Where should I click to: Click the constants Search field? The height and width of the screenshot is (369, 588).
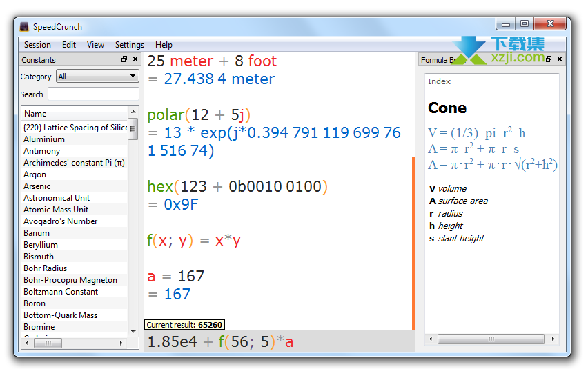click(x=93, y=94)
